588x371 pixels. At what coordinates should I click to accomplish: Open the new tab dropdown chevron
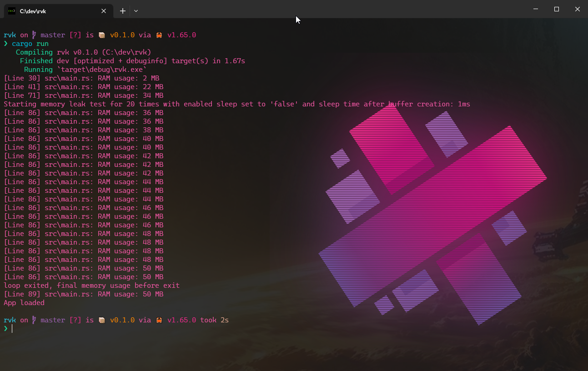coord(136,10)
